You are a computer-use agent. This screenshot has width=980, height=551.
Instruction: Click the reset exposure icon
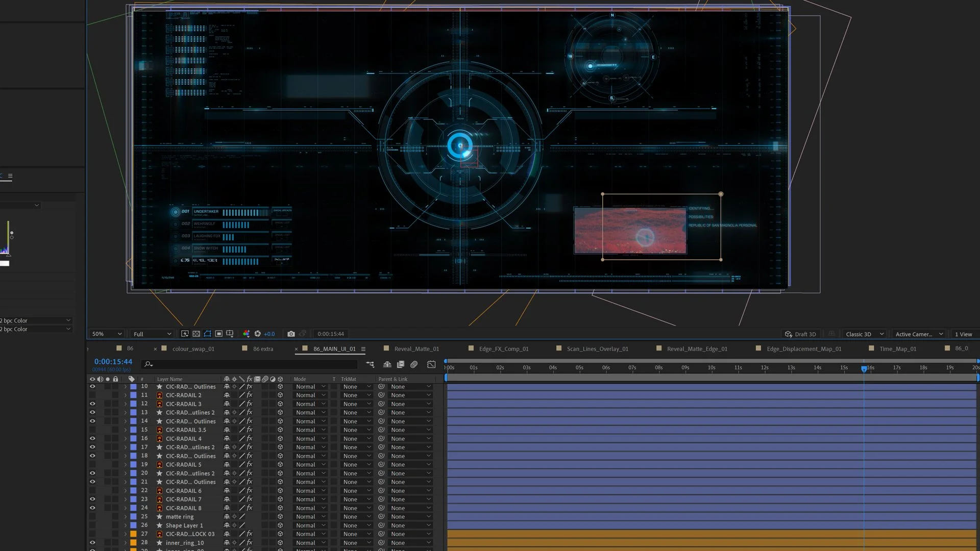[x=258, y=334]
